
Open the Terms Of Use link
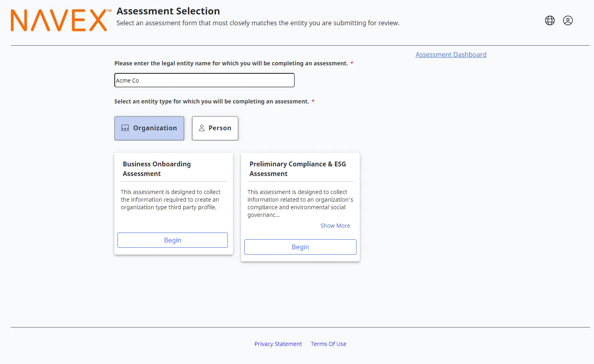(328, 344)
